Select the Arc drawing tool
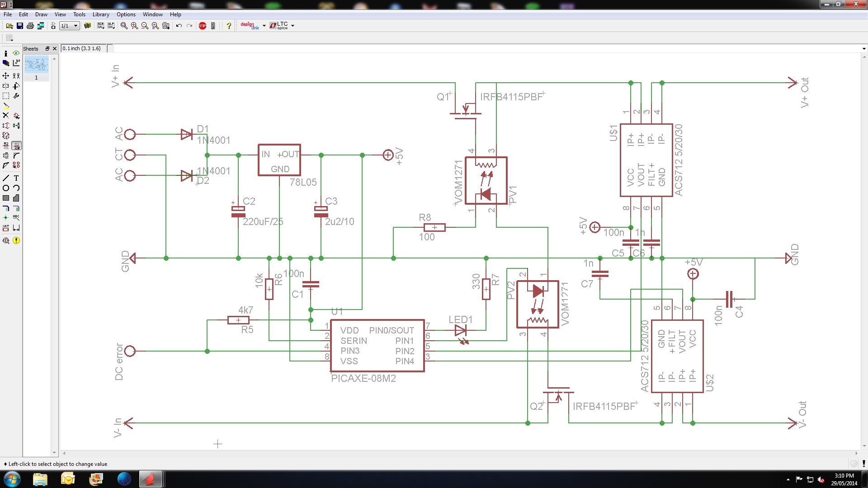 [16, 188]
